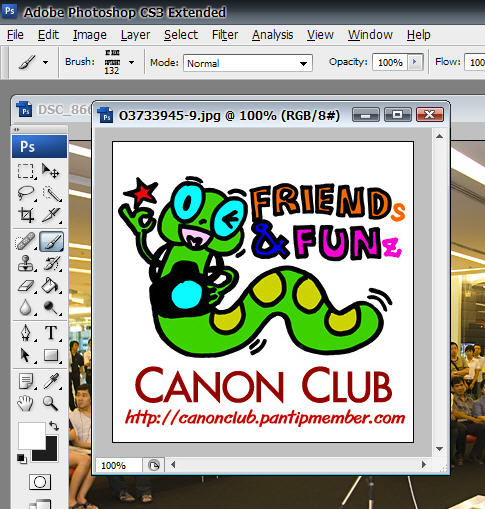Viewport: 485px width, 509px height.
Task: Select the Crop tool
Action: pyautogui.click(x=26, y=215)
